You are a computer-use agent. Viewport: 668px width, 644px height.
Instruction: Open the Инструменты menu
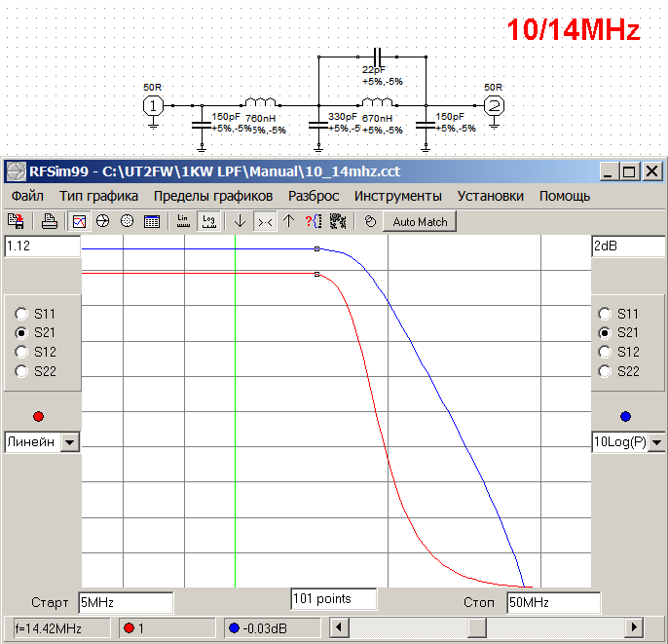click(397, 196)
